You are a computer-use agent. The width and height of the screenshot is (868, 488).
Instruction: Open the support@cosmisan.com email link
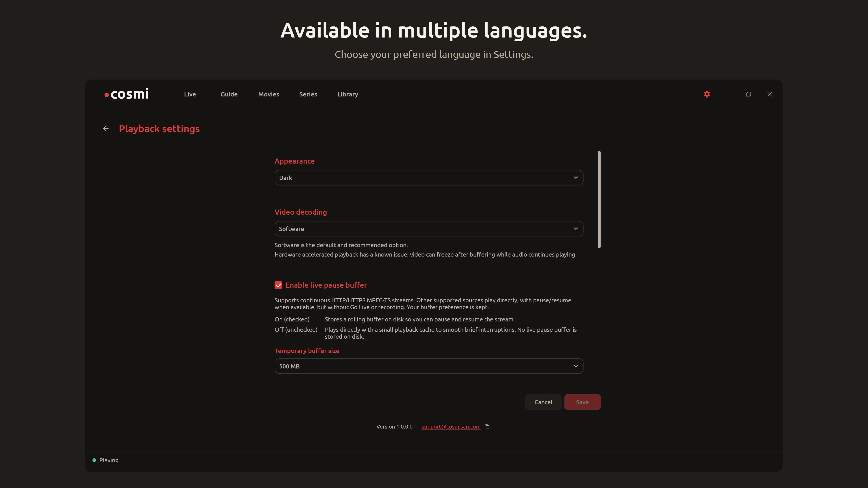coord(451,427)
